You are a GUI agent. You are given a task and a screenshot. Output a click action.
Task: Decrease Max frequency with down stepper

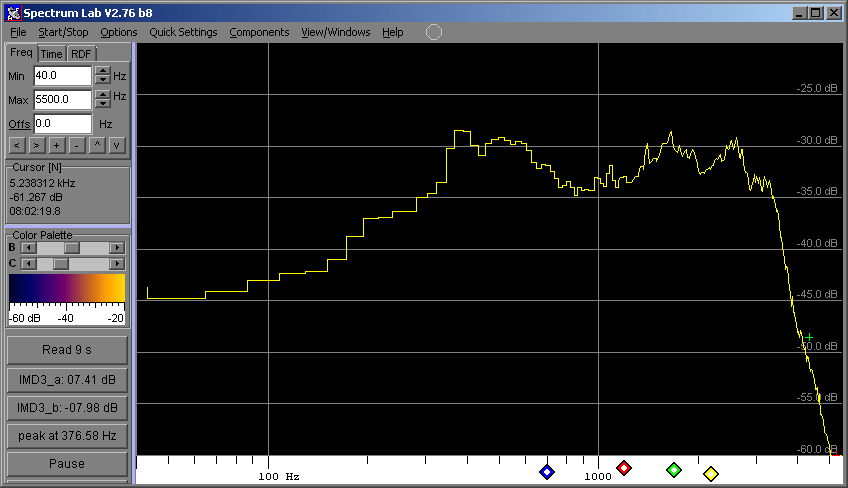[x=102, y=105]
